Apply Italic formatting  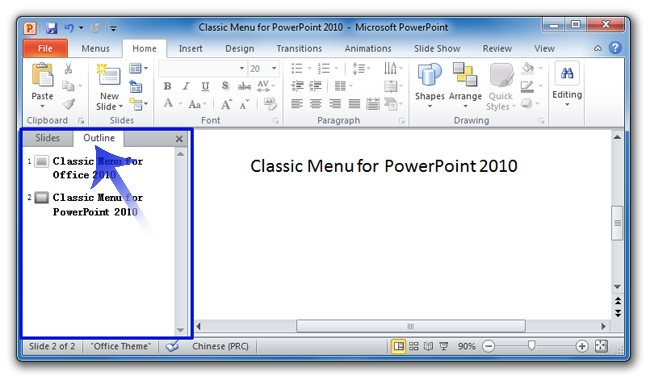point(186,86)
